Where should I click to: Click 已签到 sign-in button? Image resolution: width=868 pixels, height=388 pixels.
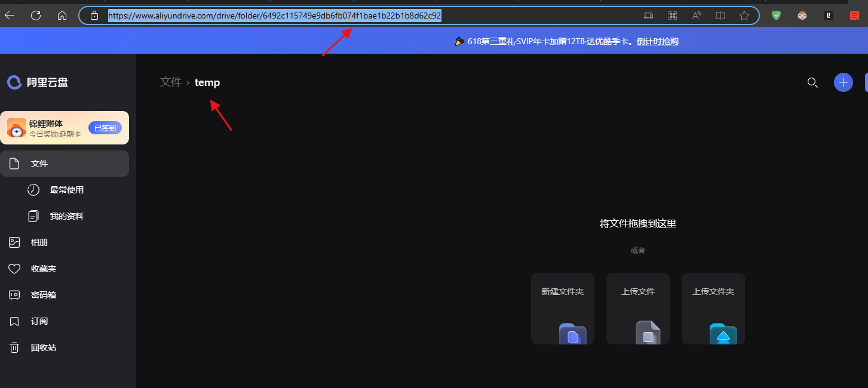(105, 128)
